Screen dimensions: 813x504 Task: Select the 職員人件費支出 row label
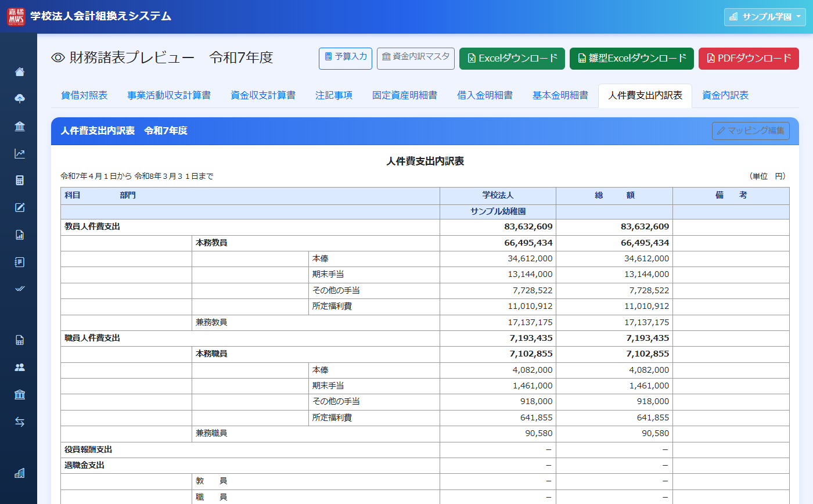click(x=92, y=338)
